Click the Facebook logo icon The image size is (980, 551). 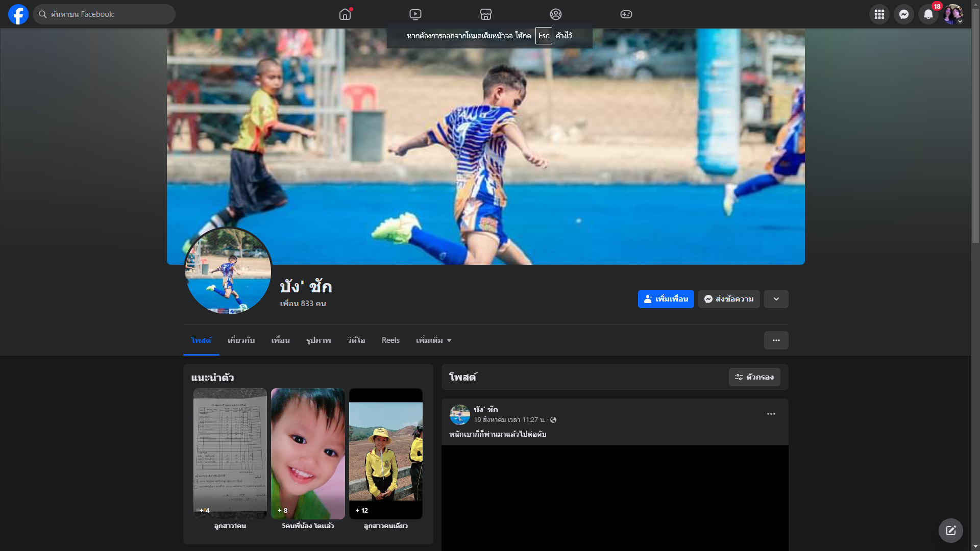pos(18,14)
